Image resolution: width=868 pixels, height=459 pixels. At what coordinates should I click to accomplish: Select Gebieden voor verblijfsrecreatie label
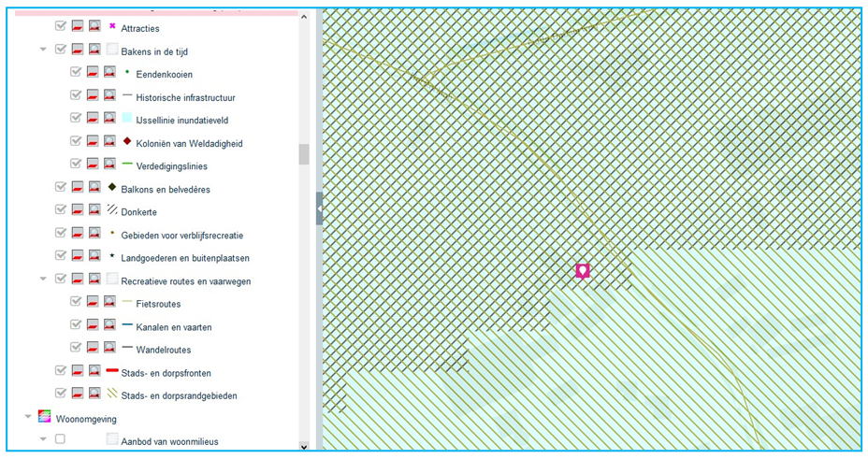pos(182,236)
